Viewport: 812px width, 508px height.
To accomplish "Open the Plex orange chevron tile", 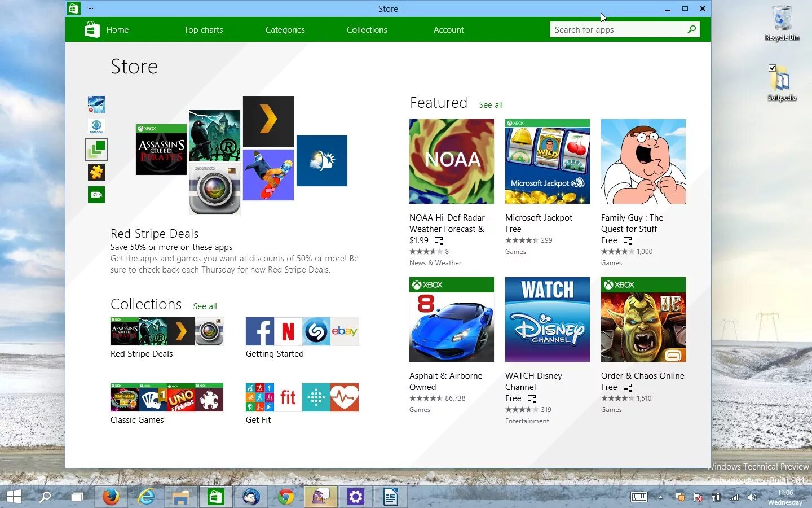I will (268, 121).
